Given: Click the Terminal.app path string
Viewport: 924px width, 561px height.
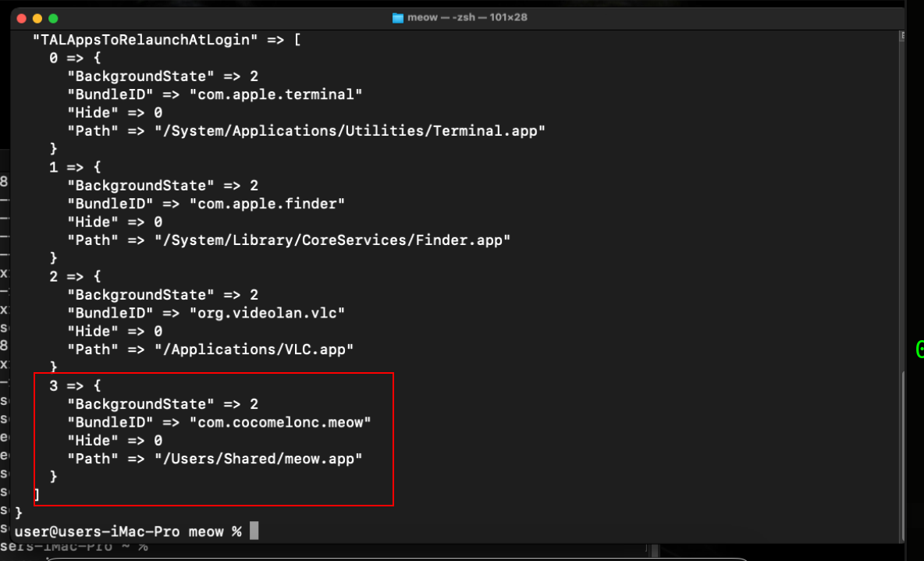Looking at the screenshot, I should [350, 131].
